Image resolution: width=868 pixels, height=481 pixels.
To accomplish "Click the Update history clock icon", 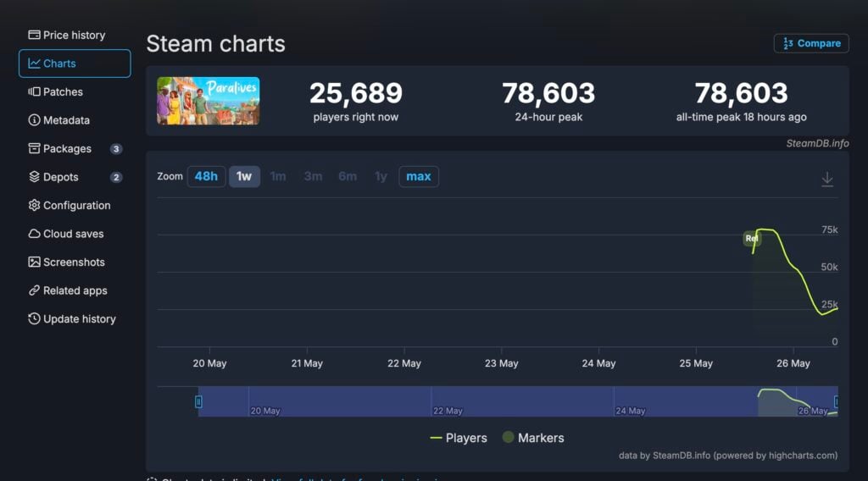I will coord(34,318).
